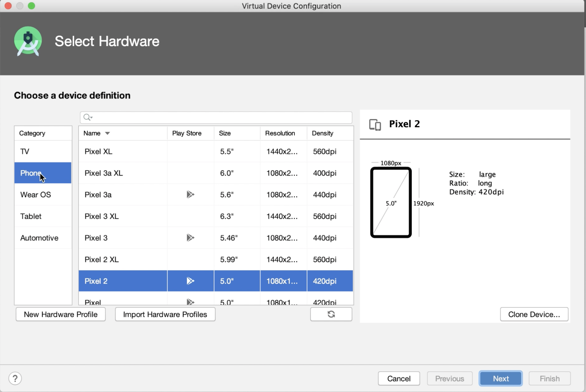The width and height of the screenshot is (586, 392).
Task: Click the search magnifier icon
Action: click(87, 117)
